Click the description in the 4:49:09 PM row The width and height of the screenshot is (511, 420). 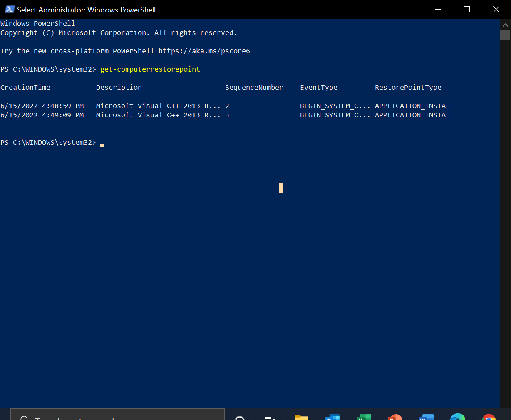coord(159,115)
